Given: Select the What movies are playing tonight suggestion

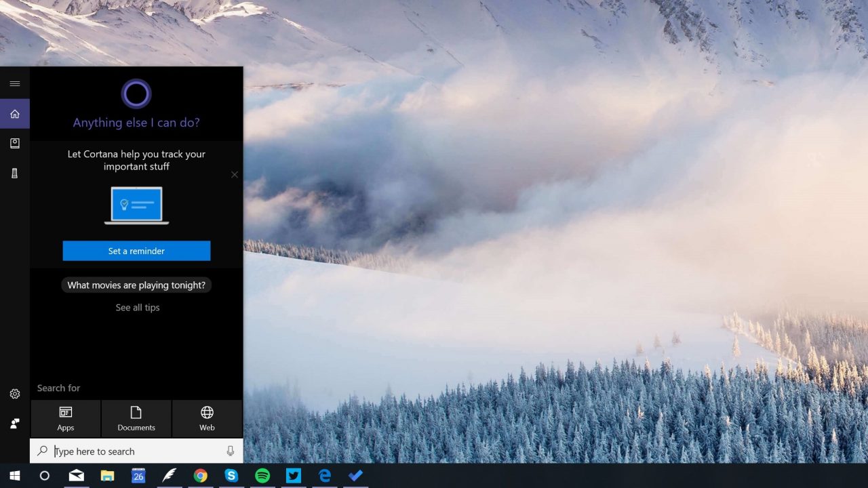Looking at the screenshot, I should [x=136, y=285].
